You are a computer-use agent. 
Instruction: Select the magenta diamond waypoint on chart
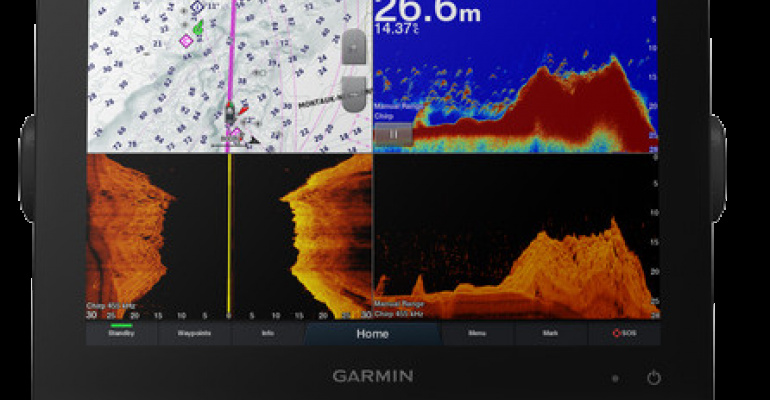pyautogui.click(x=186, y=41)
